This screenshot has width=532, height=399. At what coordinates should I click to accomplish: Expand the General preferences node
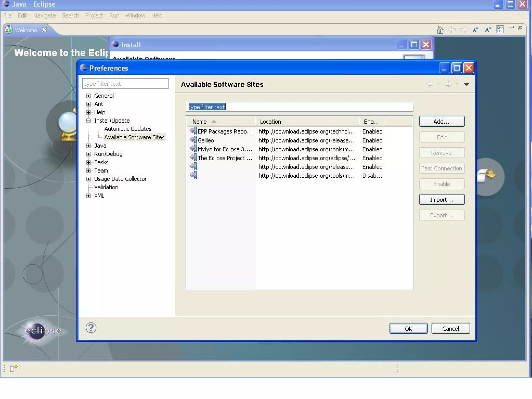pyautogui.click(x=89, y=96)
